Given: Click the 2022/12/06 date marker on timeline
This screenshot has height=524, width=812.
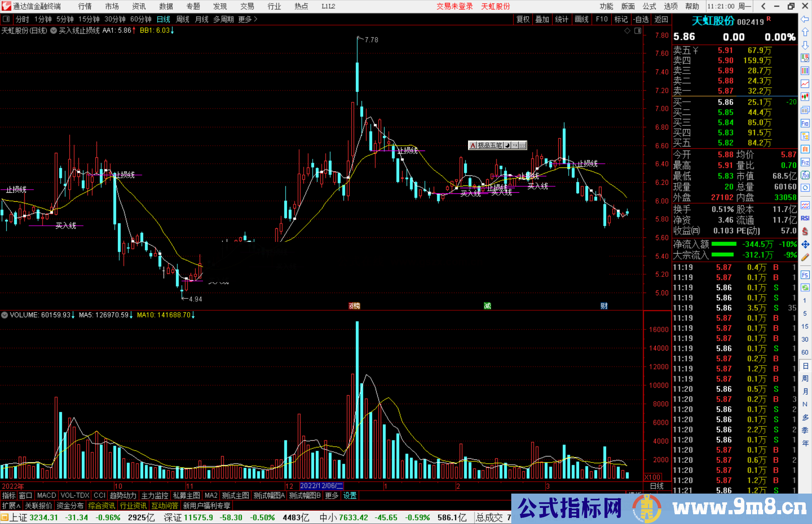Looking at the screenshot, I should click(321, 486).
